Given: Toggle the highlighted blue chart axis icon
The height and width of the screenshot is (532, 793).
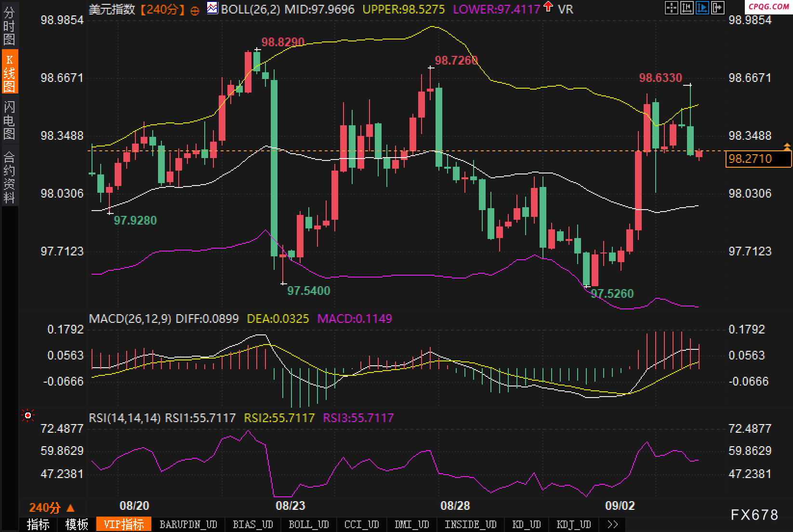Looking at the screenshot, I should pos(702,7).
